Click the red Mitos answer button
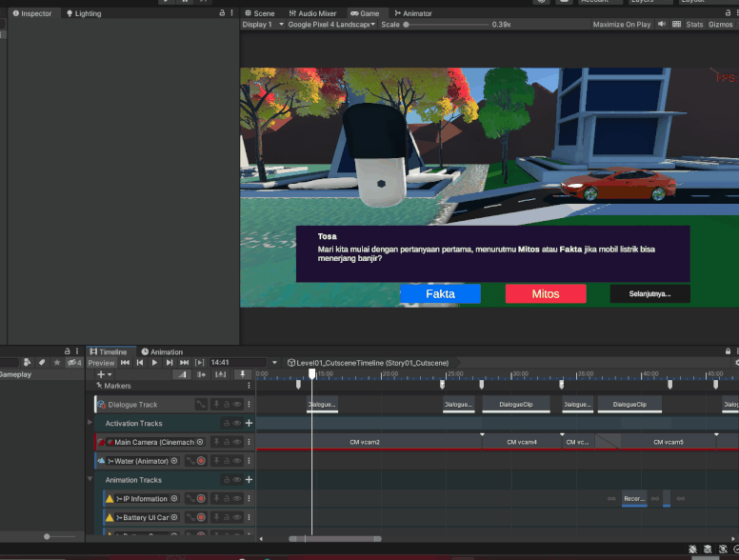The image size is (739, 560). tap(546, 294)
